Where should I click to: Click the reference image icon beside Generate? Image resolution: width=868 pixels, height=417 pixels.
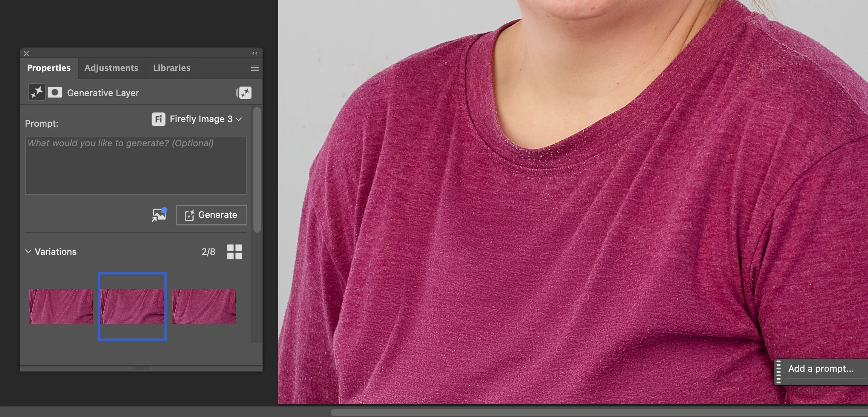coord(159,215)
